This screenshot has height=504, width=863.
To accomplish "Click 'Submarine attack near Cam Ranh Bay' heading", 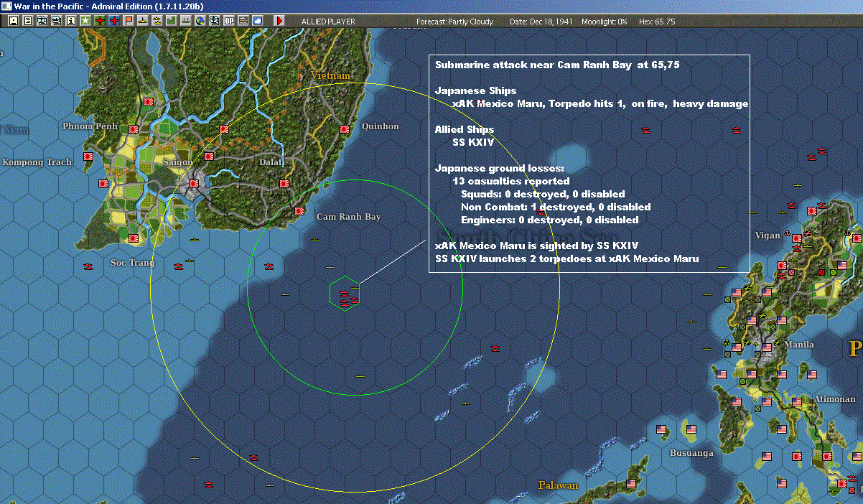I will 557,65.
